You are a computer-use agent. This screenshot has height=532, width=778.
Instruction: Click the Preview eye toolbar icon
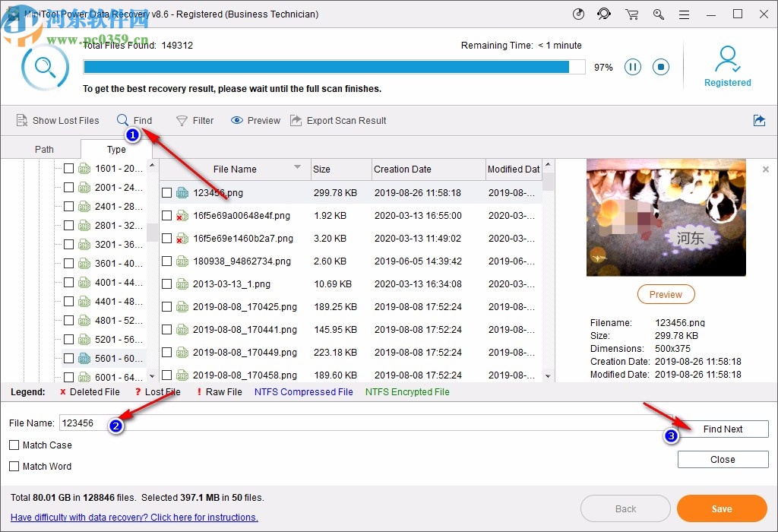click(237, 120)
